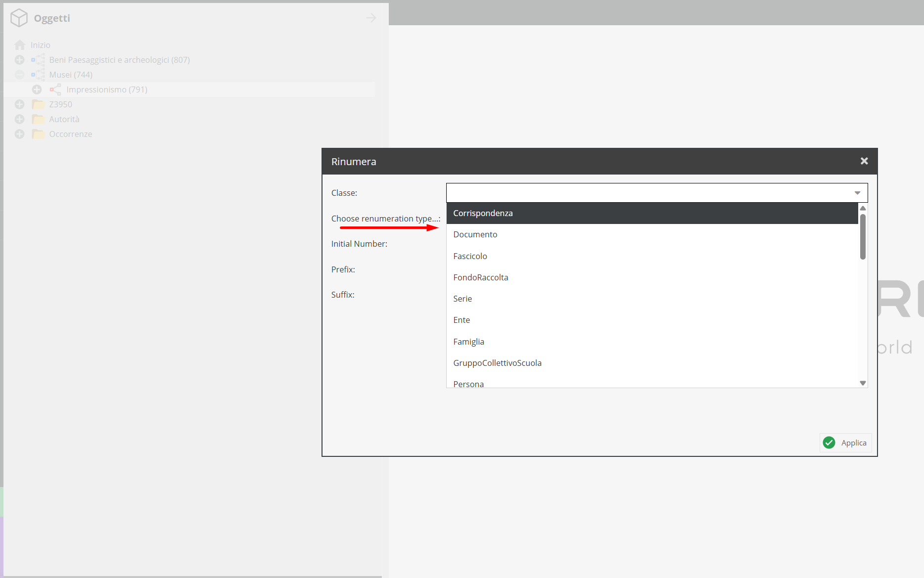Image resolution: width=924 pixels, height=578 pixels.
Task: Expand the Z3950 folder
Action: [19, 104]
